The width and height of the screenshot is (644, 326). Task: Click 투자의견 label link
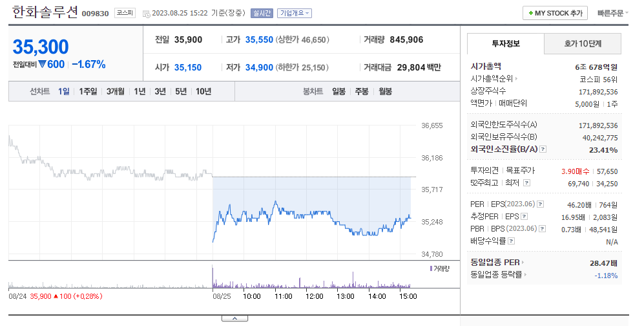[x=484, y=170]
